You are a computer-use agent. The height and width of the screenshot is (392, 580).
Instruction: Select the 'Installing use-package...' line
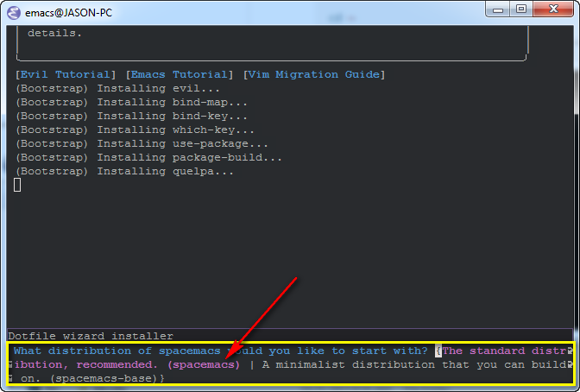coord(142,143)
